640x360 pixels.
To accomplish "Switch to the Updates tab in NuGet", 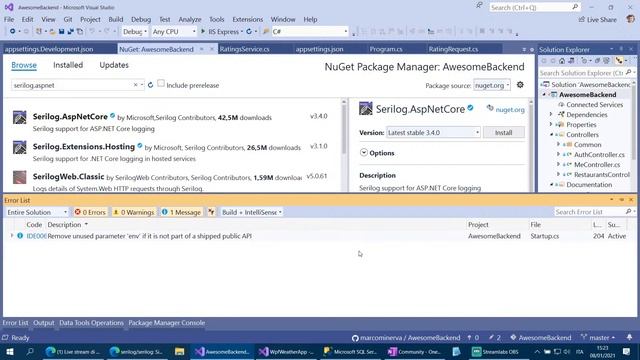I will tap(114, 65).
